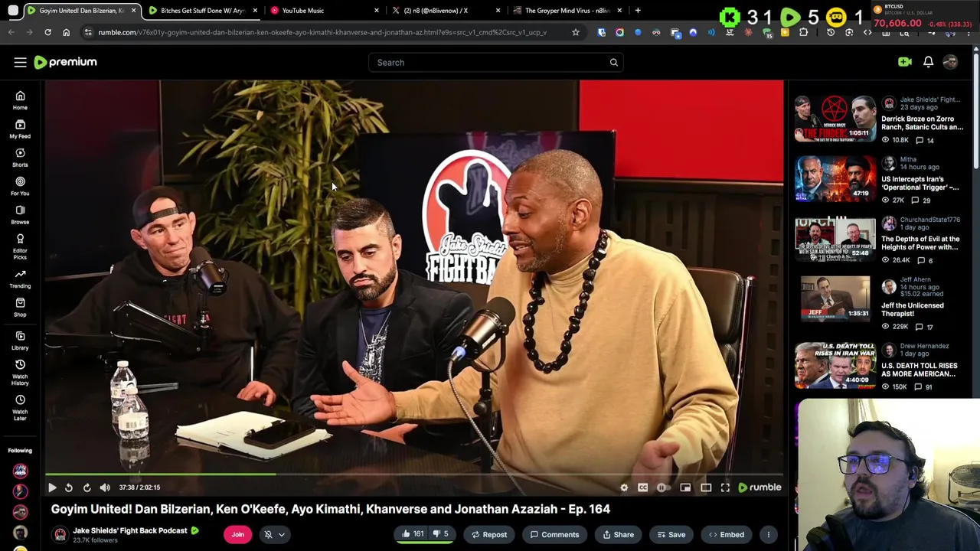Open Library in the sidebar
Image resolution: width=980 pixels, height=551 pixels.
click(20, 341)
